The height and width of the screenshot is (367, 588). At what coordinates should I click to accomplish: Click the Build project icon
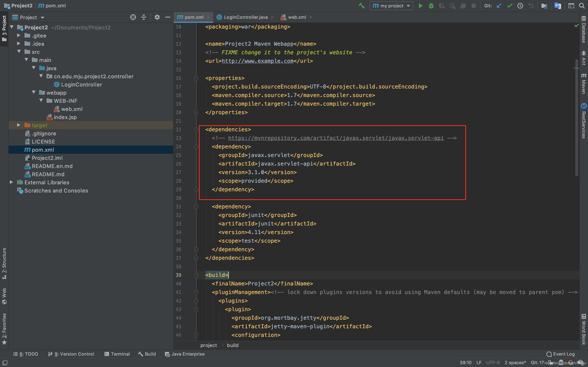[362, 6]
